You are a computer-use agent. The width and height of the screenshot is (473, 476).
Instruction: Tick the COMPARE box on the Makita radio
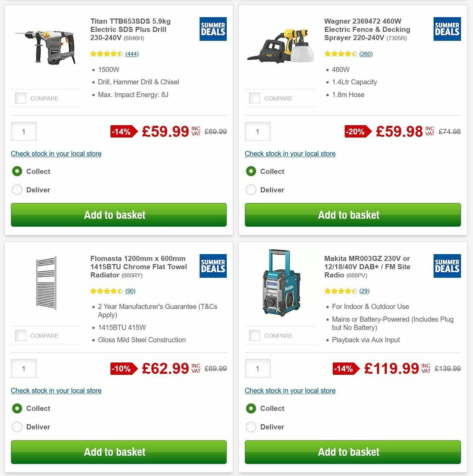[254, 335]
